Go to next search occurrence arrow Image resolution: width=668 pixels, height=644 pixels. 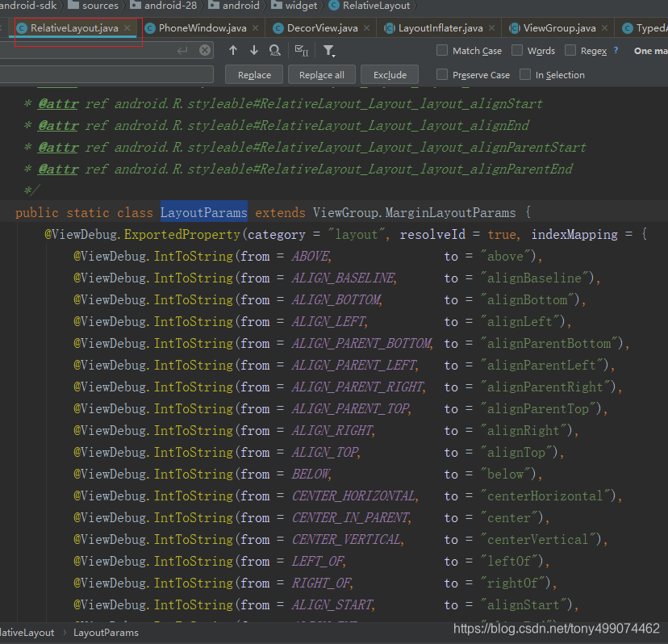(x=254, y=50)
